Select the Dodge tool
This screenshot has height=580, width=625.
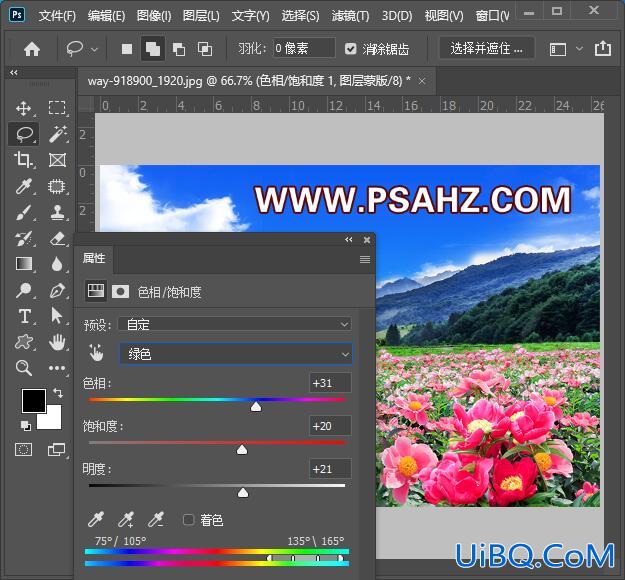(x=24, y=290)
